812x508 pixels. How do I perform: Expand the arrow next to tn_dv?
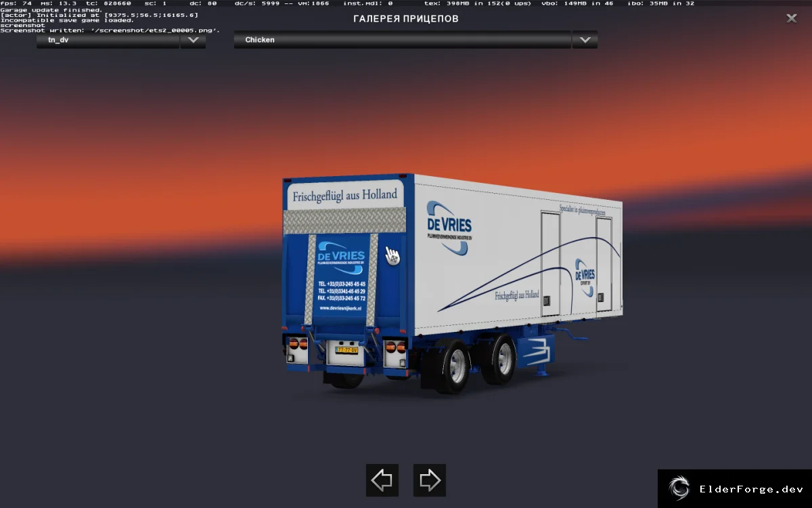[193, 40]
